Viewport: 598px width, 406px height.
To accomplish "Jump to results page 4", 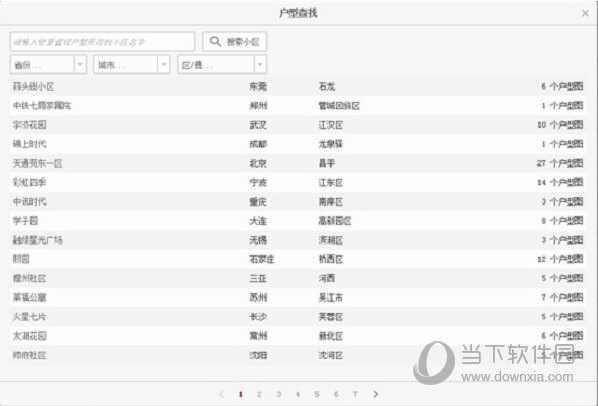I will pyautogui.click(x=298, y=394).
